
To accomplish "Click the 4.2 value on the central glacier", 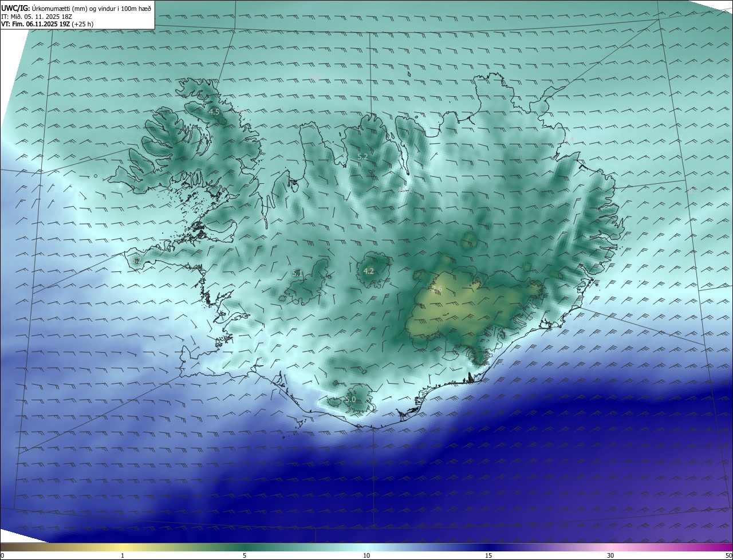I will click(369, 271).
